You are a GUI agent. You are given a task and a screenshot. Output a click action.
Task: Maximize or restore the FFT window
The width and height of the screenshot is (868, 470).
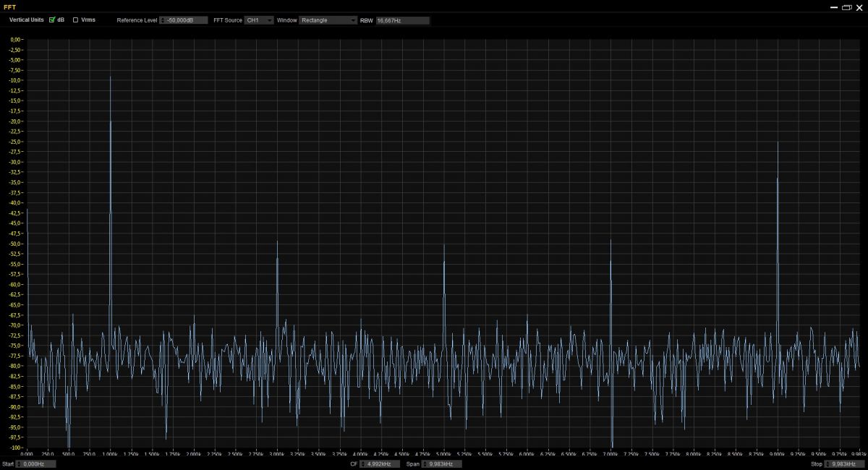click(846, 7)
